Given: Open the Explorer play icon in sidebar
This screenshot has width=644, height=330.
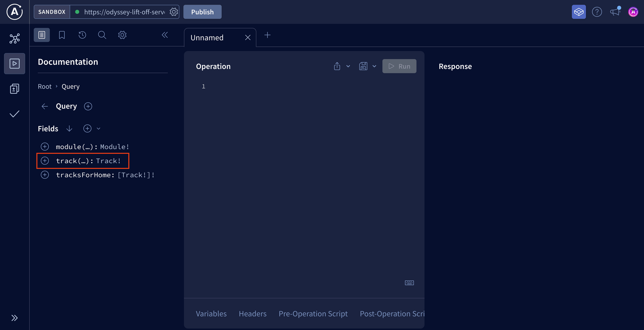Looking at the screenshot, I should [x=14, y=64].
